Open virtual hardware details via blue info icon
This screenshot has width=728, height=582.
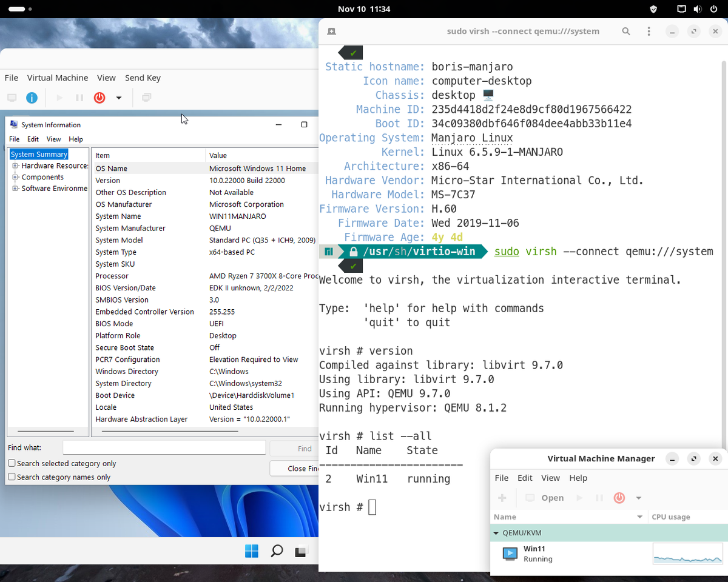[x=32, y=98]
